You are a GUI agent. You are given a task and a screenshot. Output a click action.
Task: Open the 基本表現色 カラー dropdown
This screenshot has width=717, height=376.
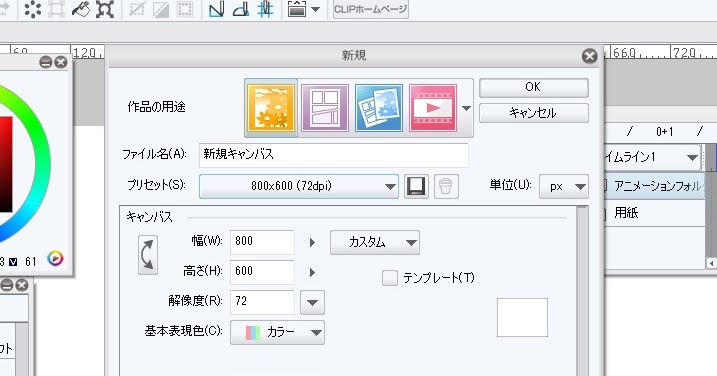click(x=277, y=332)
